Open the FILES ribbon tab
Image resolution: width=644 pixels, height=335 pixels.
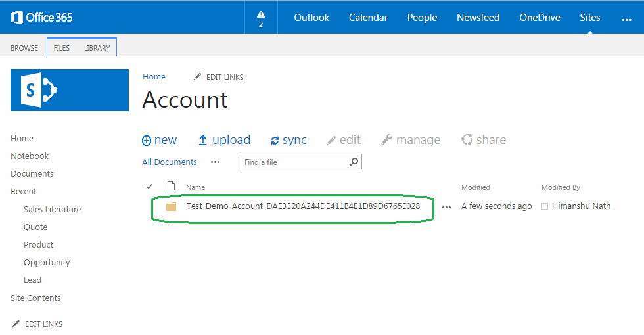click(x=61, y=48)
